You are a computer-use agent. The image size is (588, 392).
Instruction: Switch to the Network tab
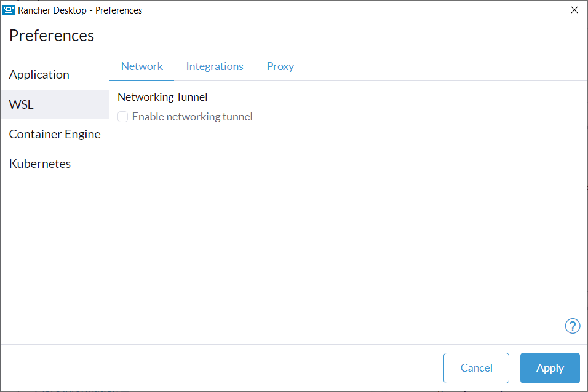click(141, 66)
